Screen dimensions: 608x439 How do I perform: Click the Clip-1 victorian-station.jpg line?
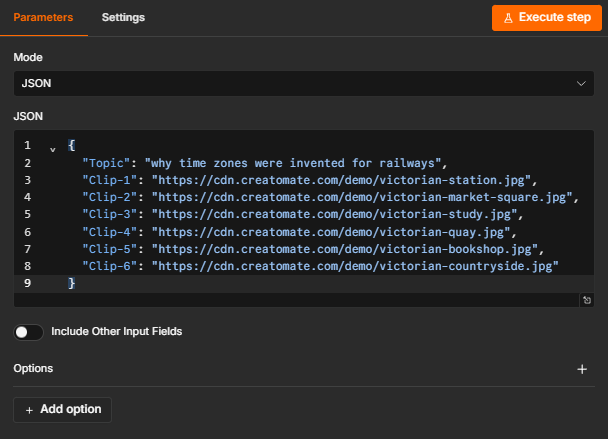pyautogui.click(x=309, y=180)
